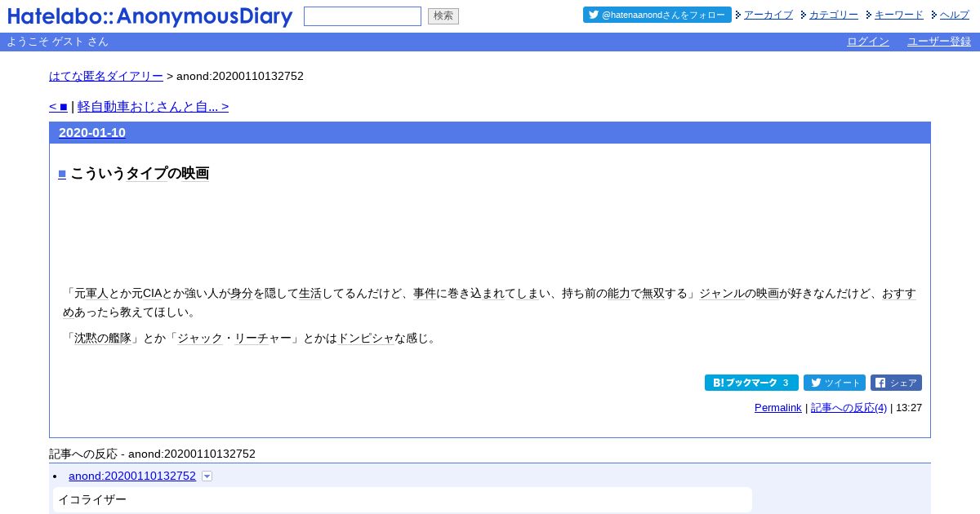
Task: Click the タイプ keyword in the title
Action: pos(147,173)
